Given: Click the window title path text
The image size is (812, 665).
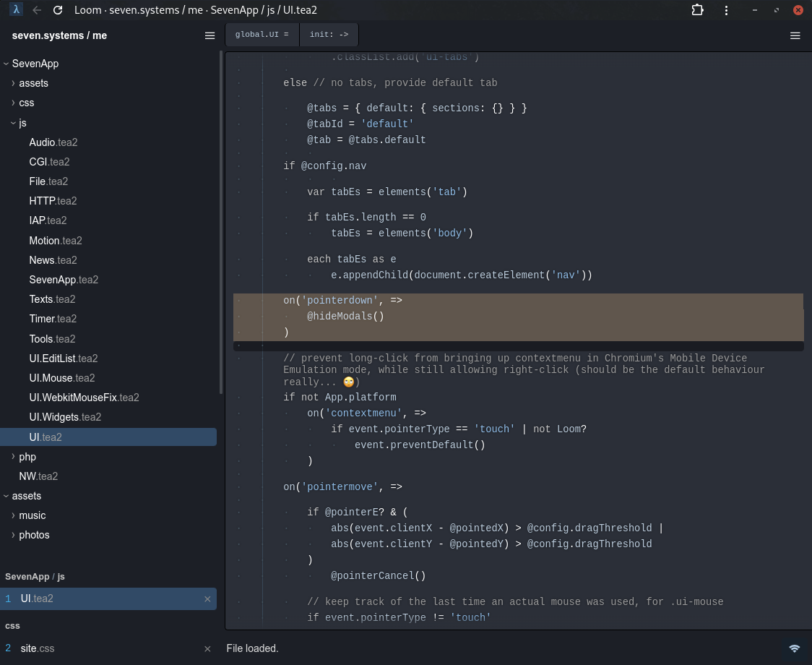Looking at the screenshot, I should point(196,10).
